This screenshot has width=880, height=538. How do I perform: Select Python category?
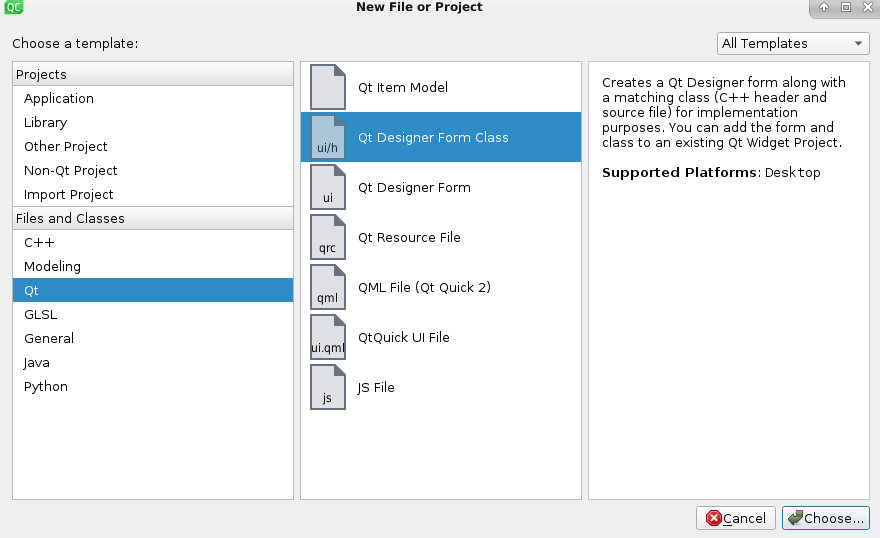pos(153,387)
